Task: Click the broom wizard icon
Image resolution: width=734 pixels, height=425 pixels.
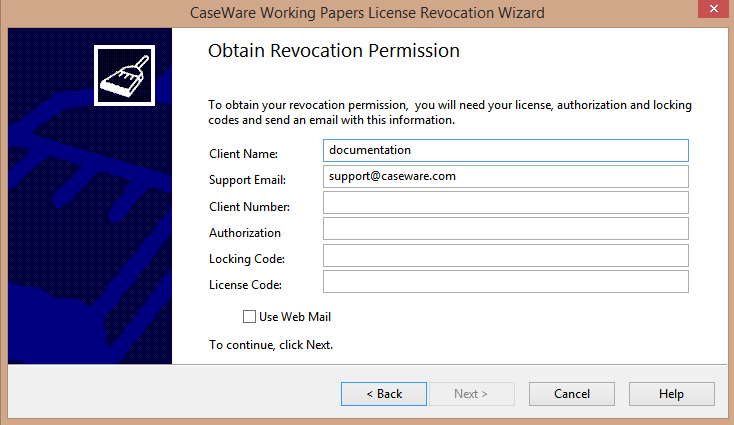Action: pyautogui.click(x=125, y=75)
